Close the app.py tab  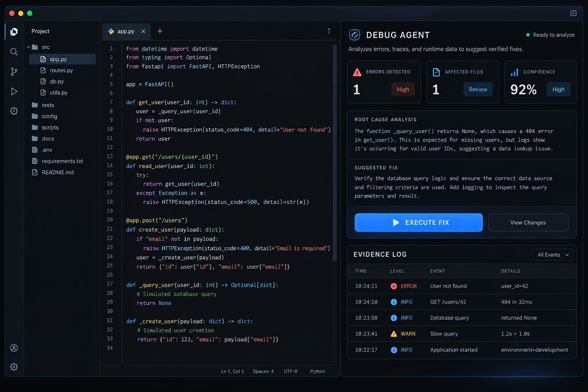pos(143,31)
